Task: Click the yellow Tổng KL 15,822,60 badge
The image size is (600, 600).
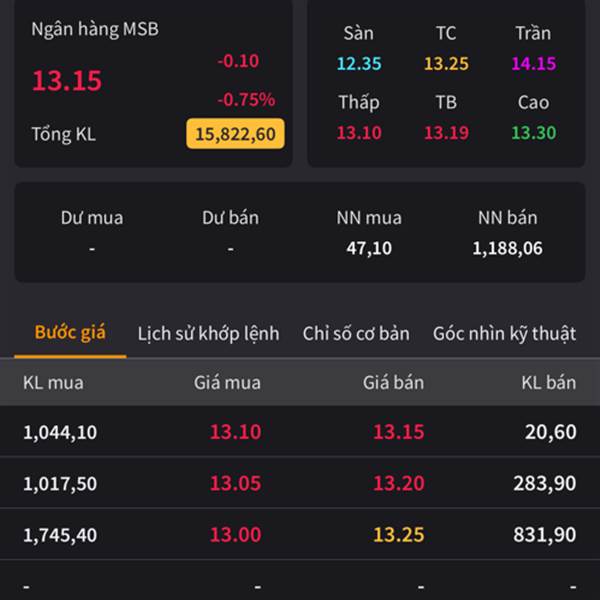Action: click(x=235, y=134)
